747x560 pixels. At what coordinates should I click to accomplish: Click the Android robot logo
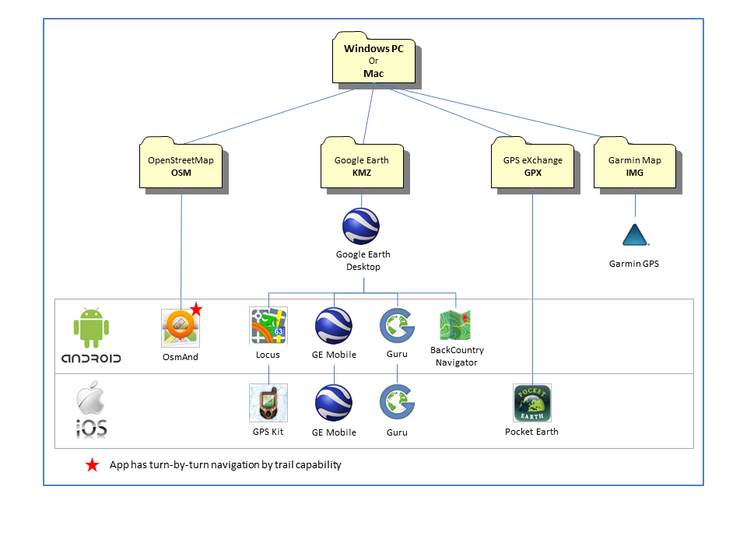(90, 328)
